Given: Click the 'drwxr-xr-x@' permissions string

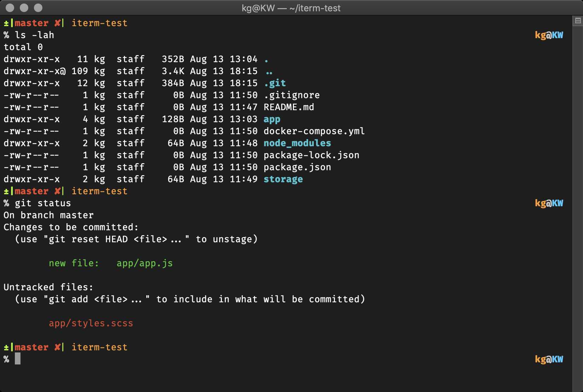Looking at the screenshot, I should pos(35,71).
